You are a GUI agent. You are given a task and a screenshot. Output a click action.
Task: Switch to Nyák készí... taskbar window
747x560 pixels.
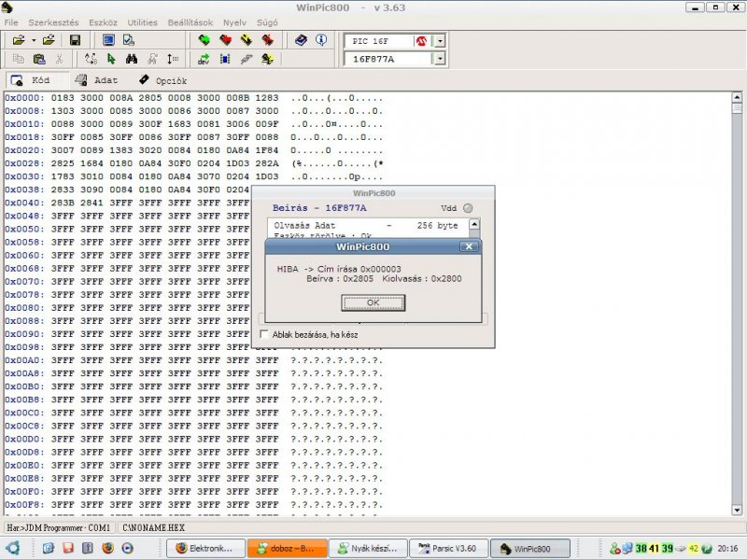pyautogui.click(x=369, y=548)
